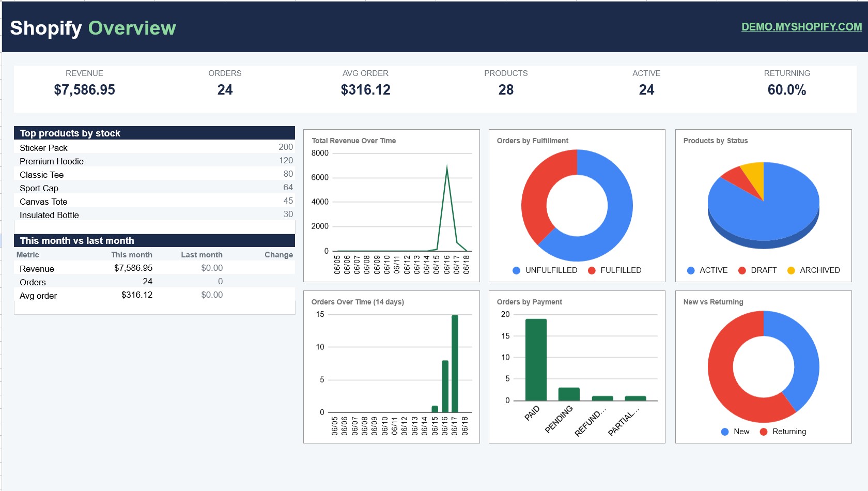Click the FULFILLED legend color dot
Screen dimensions: 868x491
pyautogui.click(x=592, y=270)
